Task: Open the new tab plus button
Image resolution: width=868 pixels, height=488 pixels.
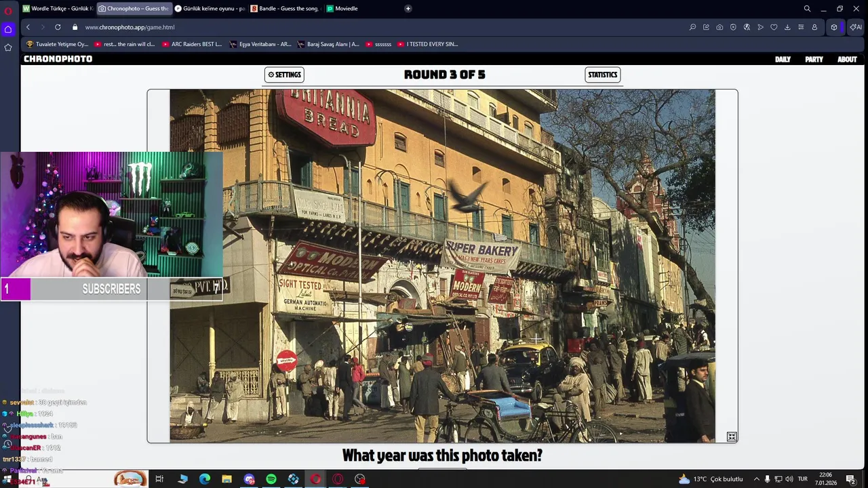Action: (408, 8)
